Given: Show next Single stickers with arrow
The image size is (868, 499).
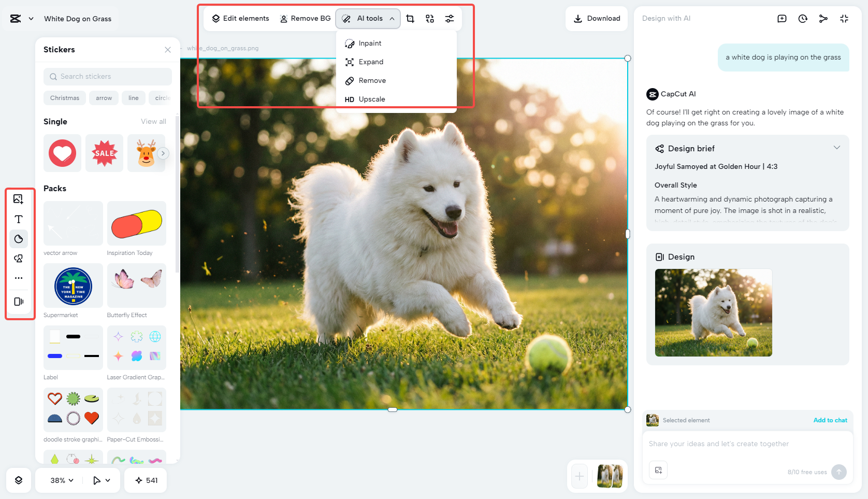Looking at the screenshot, I should tap(163, 153).
